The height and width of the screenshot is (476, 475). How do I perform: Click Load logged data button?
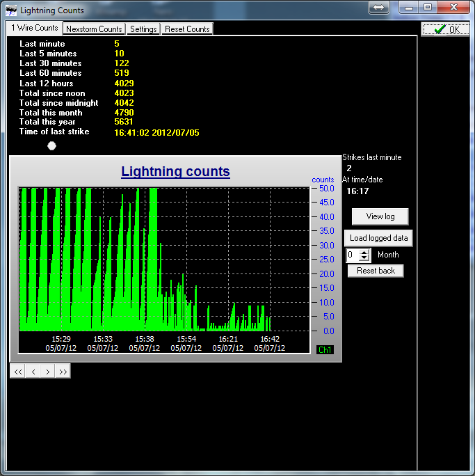(378, 238)
